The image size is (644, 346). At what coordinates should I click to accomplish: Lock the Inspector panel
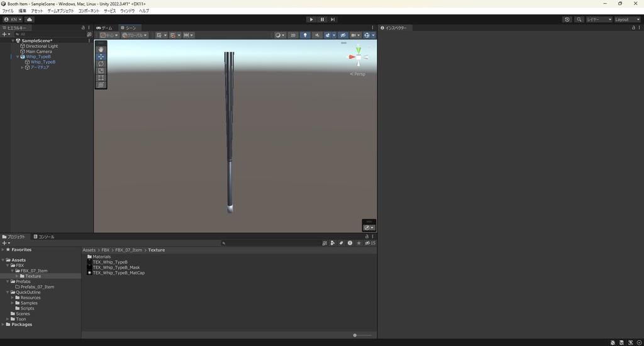pos(633,28)
